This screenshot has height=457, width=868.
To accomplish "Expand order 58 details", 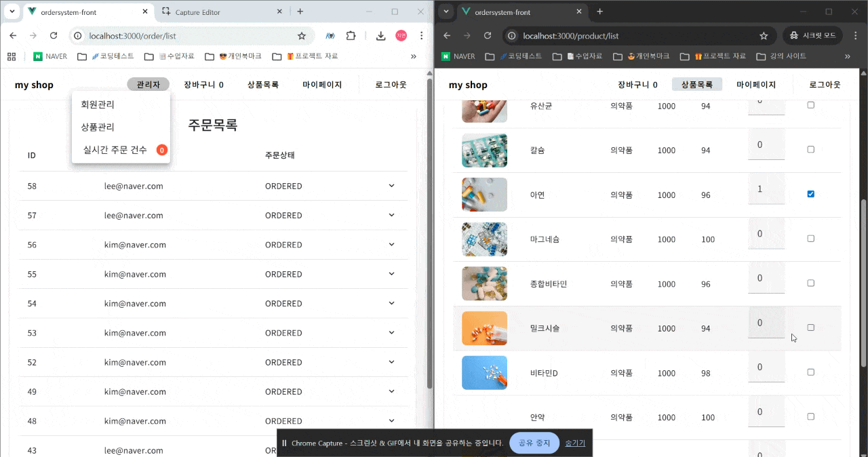I will coord(391,186).
